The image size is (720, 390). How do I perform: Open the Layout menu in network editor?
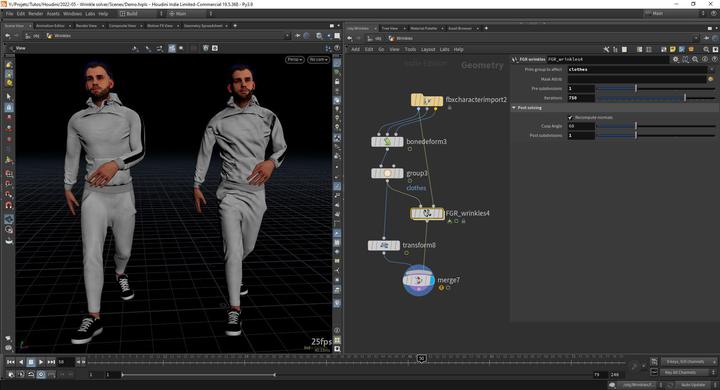[x=428, y=50]
